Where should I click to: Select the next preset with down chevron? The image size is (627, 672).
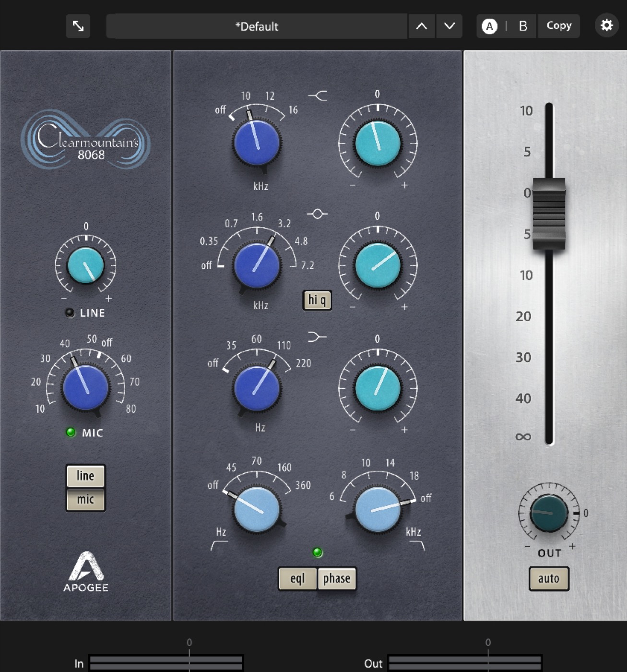pos(450,26)
